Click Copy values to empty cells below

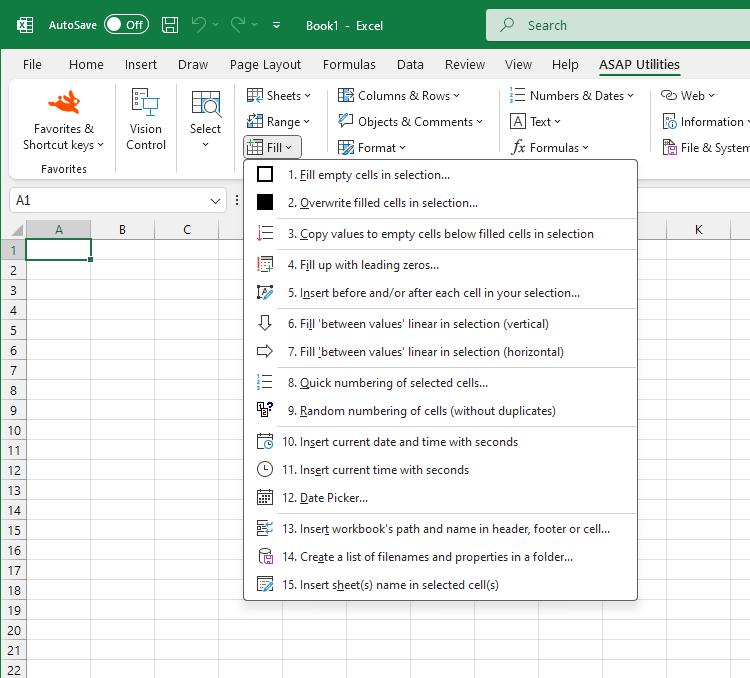pos(440,233)
